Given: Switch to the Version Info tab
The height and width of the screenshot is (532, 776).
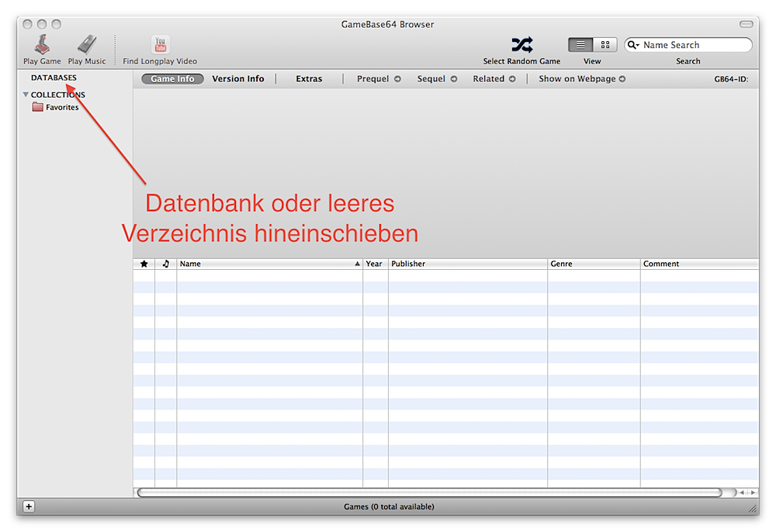Looking at the screenshot, I should click(238, 78).
